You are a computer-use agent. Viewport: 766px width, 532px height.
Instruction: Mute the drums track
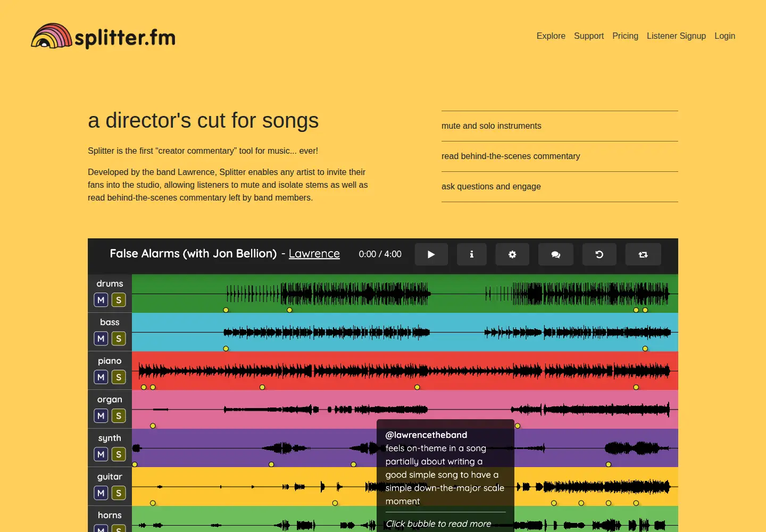101,300
